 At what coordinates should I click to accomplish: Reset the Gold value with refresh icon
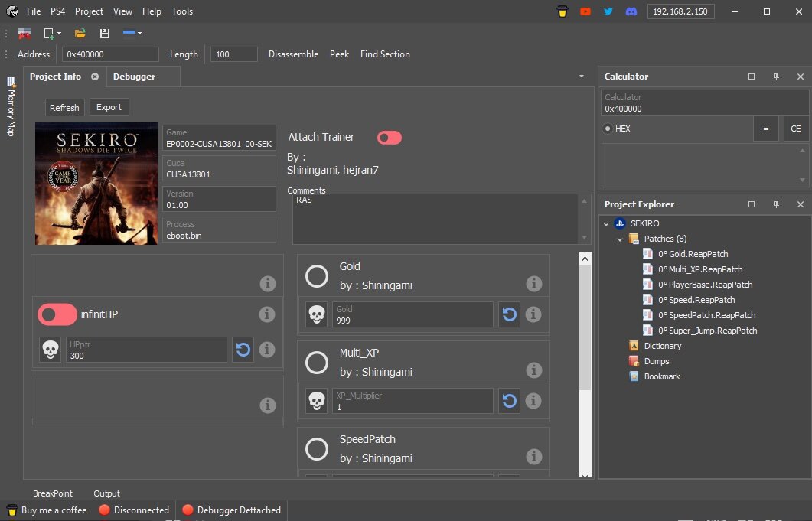coord(510,314)
